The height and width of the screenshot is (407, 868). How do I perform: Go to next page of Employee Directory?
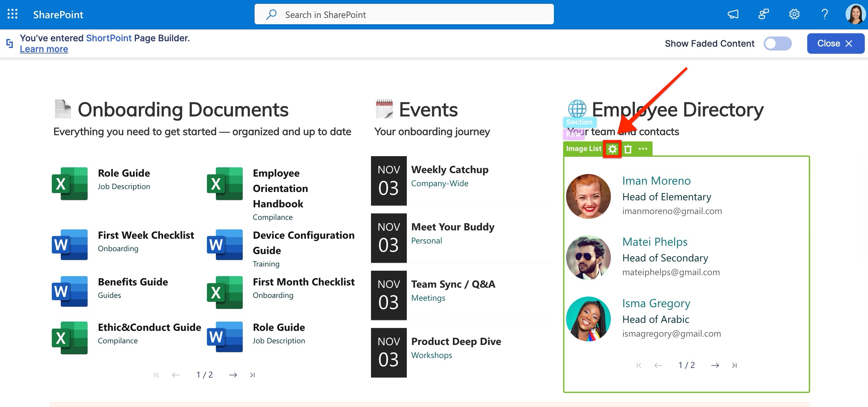pyautogui.click(x=715, y=365)
